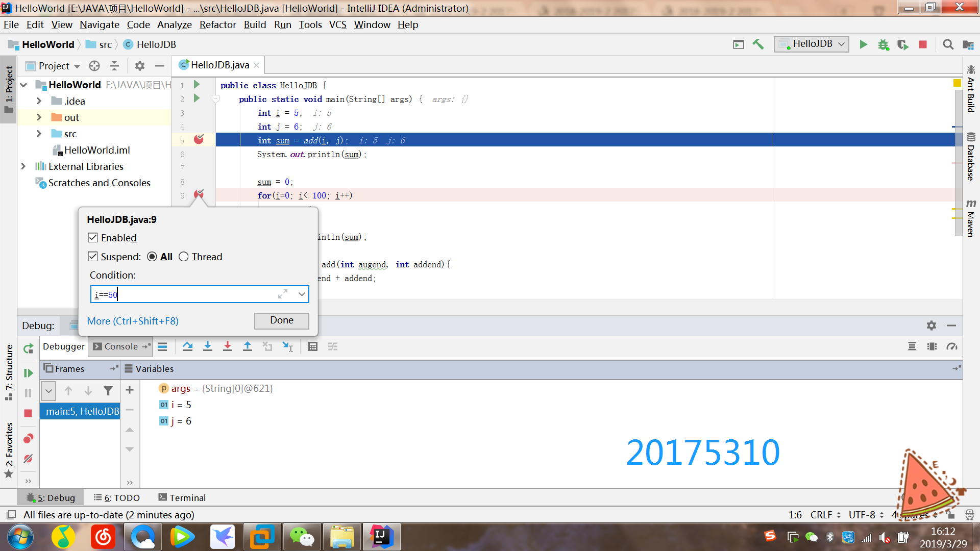980x551 pixels.
Task: Rerun the debug session with the rerun icon
Action: tap(28, 348)
